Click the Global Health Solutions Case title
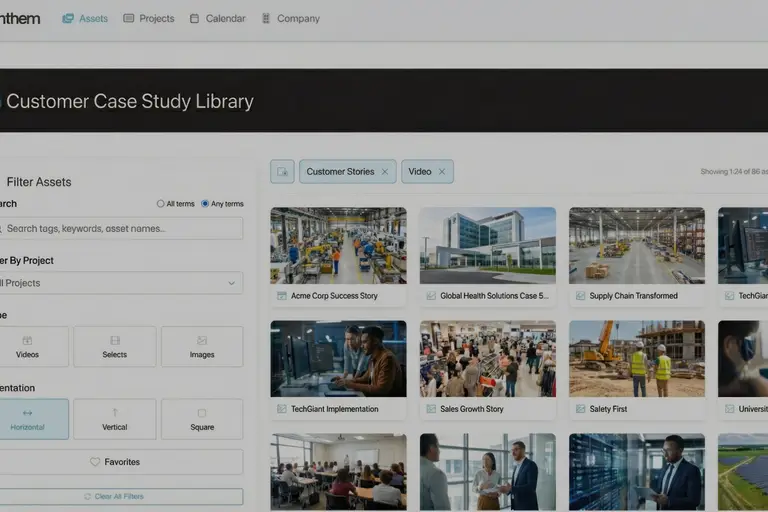 click(x=494, y=296)
